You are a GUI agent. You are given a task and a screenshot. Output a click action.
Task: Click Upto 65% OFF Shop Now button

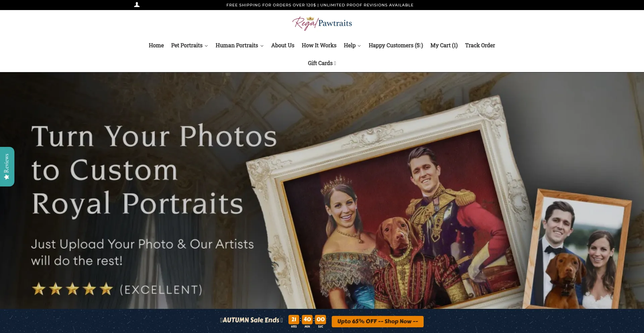point(378,321)
